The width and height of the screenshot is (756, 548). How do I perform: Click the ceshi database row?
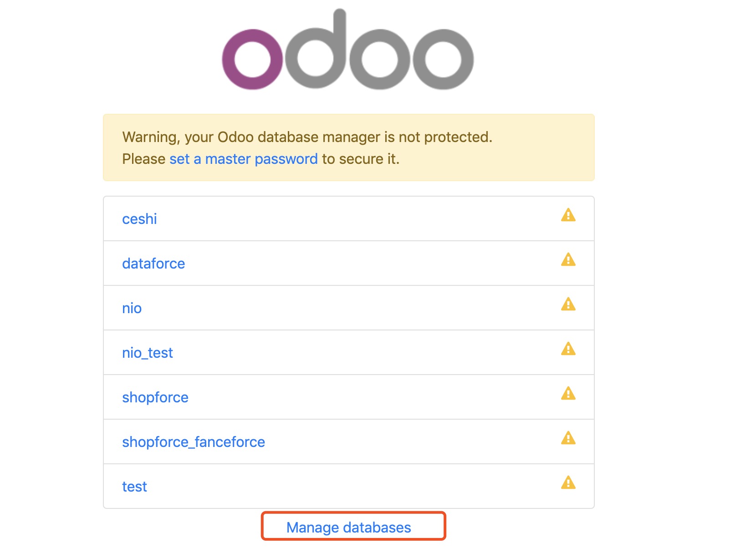tap(319, 219)
